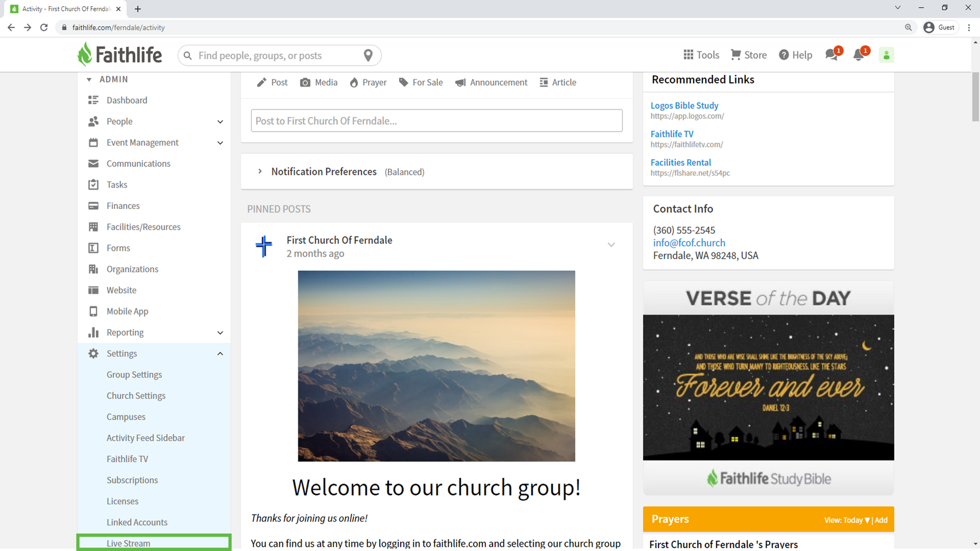
Task: Click the Guest profile button
Action: [x=940, y=28]
